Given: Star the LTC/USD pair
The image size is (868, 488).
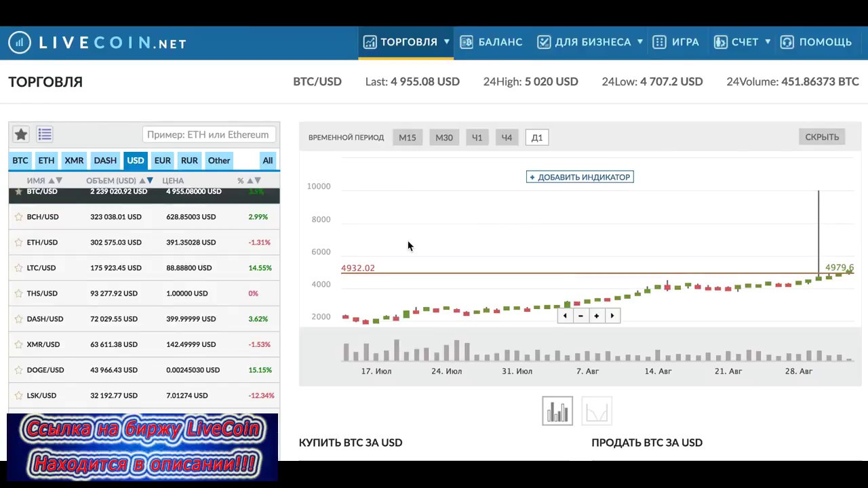Looking at the screenshot, I should [18, 268].
